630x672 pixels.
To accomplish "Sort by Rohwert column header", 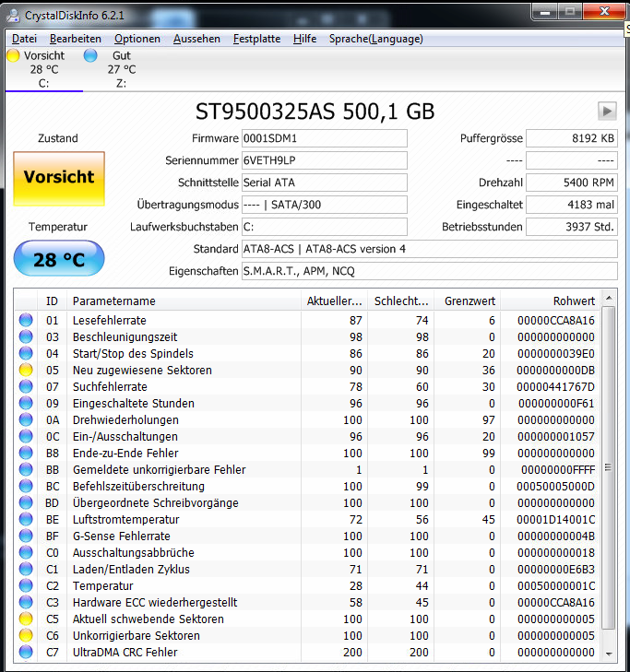I will click(551, 301).
